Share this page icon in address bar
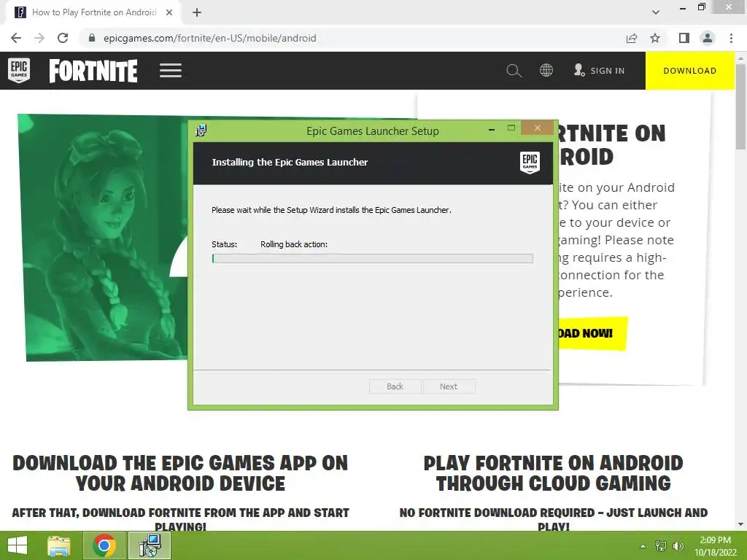The image size is (747, 560). click(x=632, y=38)
